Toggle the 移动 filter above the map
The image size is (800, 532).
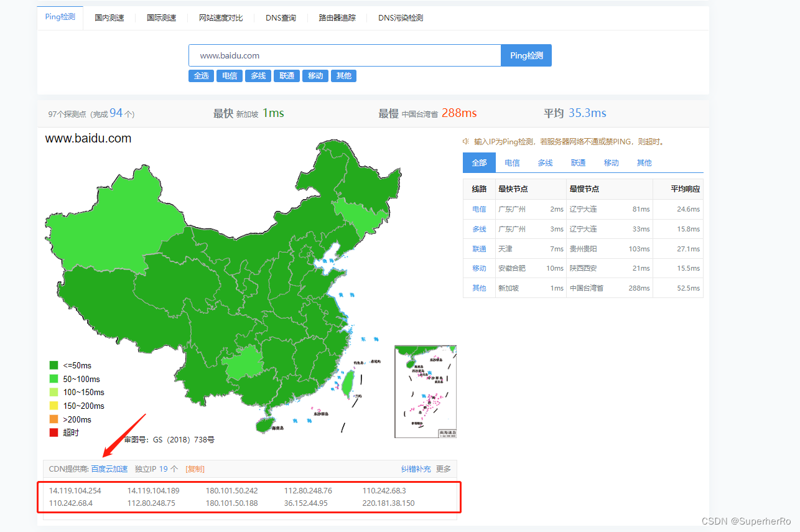pyautogui.click(x=315, y=75)
